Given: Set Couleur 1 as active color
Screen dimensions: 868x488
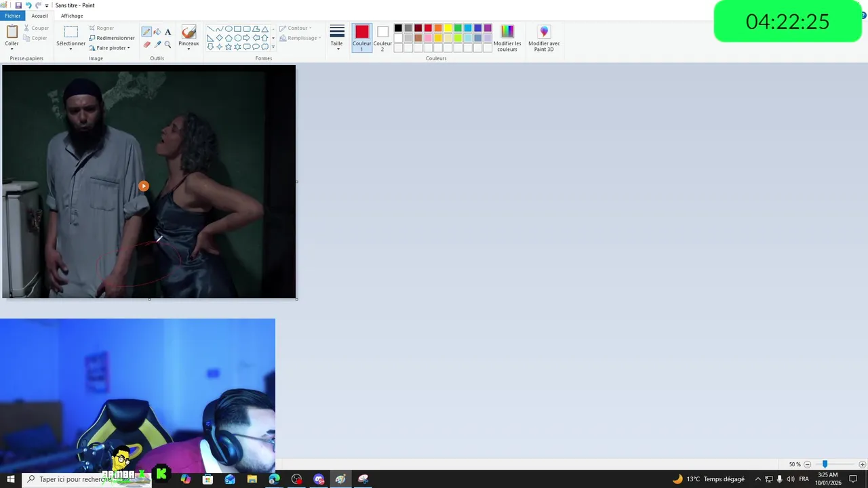Looking at the screenshot, I should point(361,38).
